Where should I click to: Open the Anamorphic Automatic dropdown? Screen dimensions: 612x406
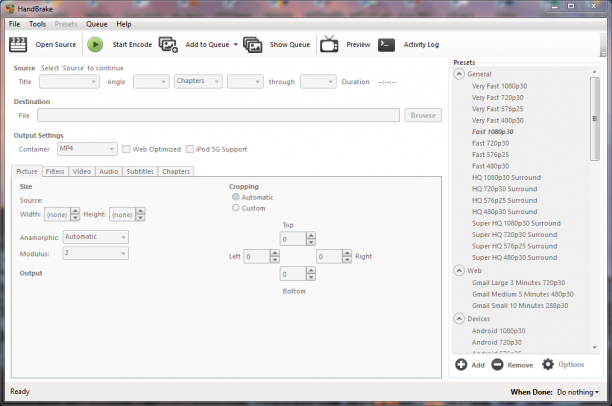[96, 237]
